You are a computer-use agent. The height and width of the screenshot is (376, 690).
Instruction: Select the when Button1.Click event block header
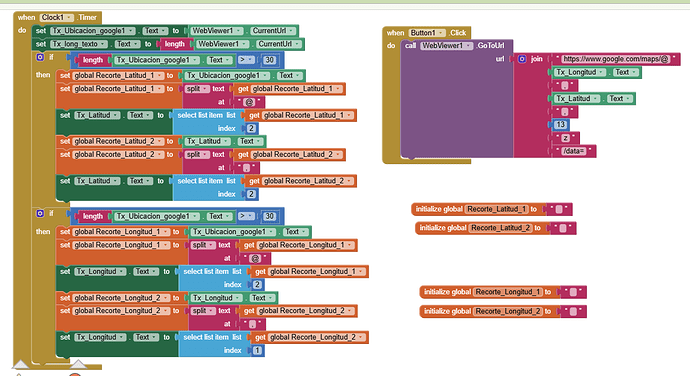point(427,33)
